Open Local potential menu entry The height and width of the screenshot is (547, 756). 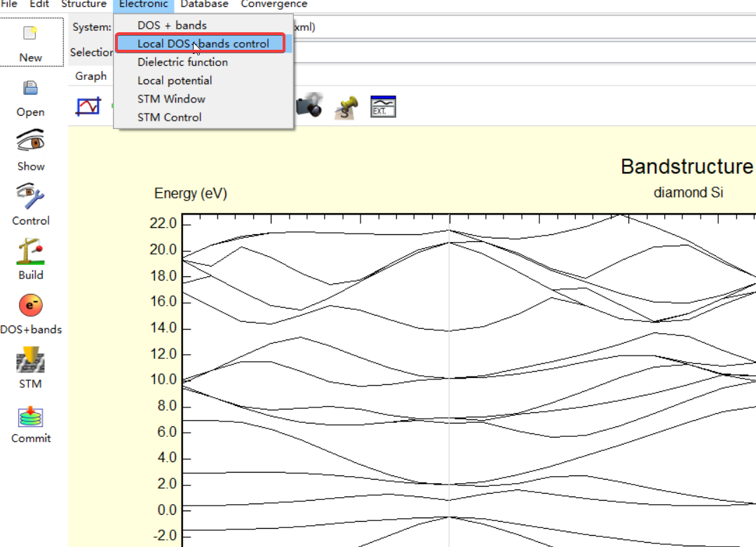pyautogui.click(x=175, y=81)
